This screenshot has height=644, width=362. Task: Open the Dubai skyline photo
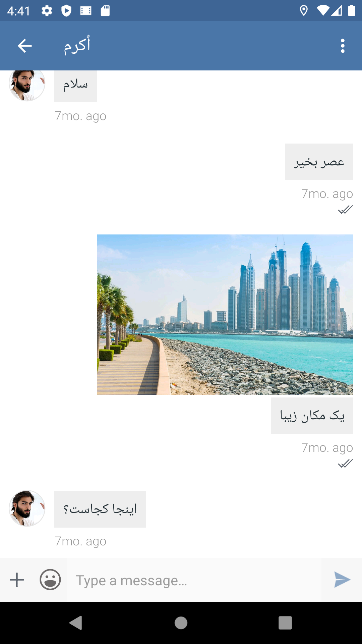point(225,315)
